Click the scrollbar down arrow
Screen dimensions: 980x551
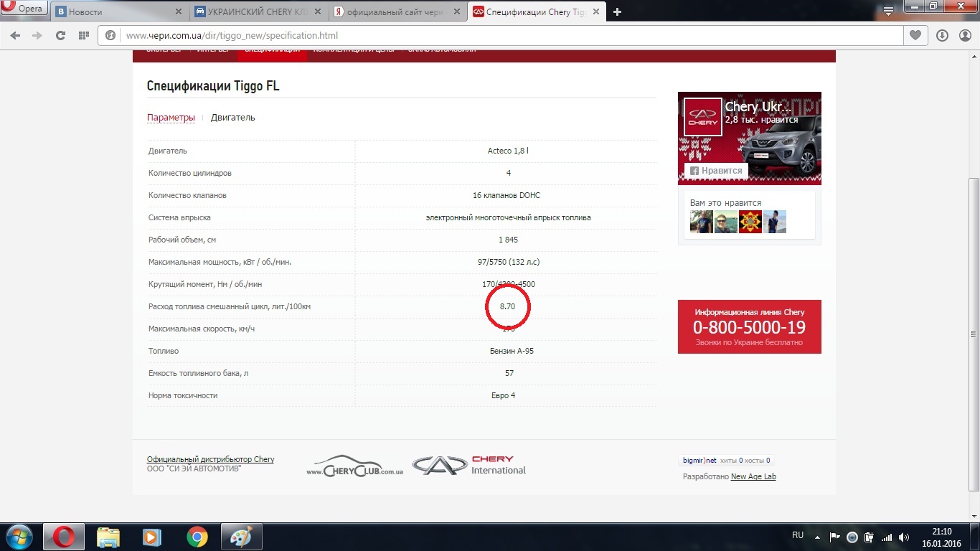click(x=974, y=517)
